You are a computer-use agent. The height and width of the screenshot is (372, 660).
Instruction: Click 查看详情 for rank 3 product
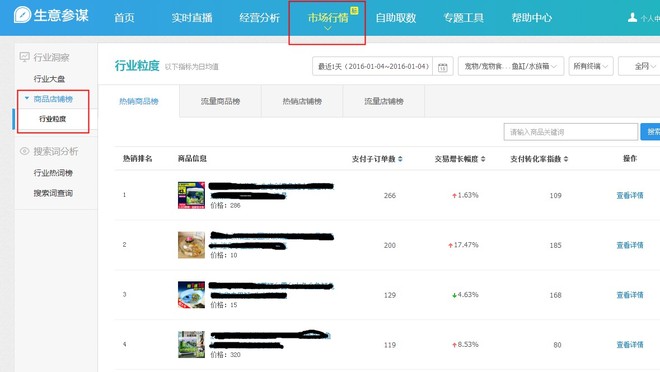[x=630, y=295]
